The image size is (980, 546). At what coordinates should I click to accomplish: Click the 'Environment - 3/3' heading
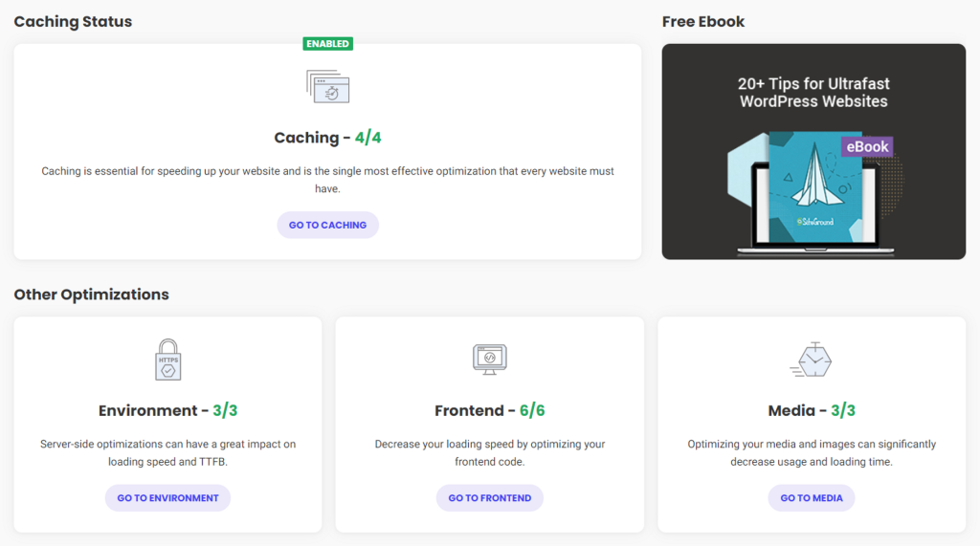[x=167, y=410]
